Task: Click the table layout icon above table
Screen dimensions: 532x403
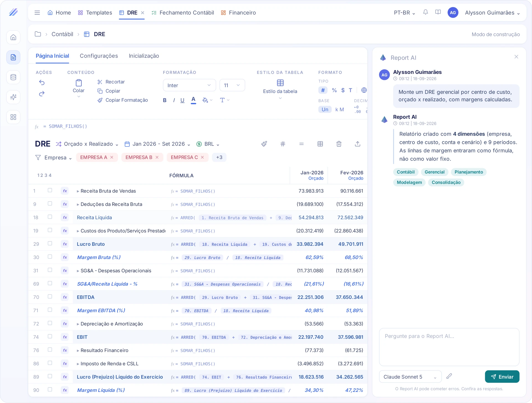Action: (x=320, y=144)
